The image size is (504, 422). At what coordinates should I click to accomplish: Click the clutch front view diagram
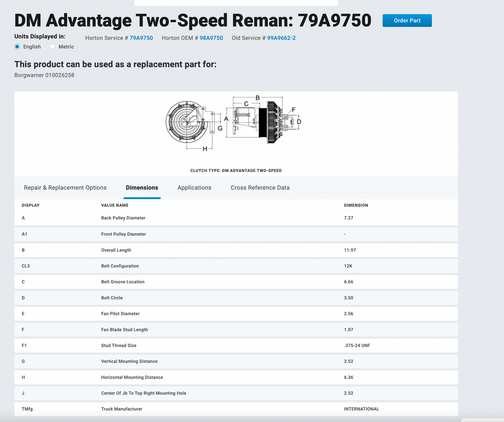(x=186, y=122)
